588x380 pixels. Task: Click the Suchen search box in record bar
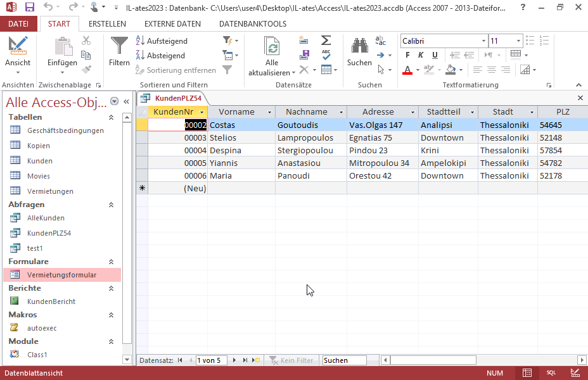[344, 360]
